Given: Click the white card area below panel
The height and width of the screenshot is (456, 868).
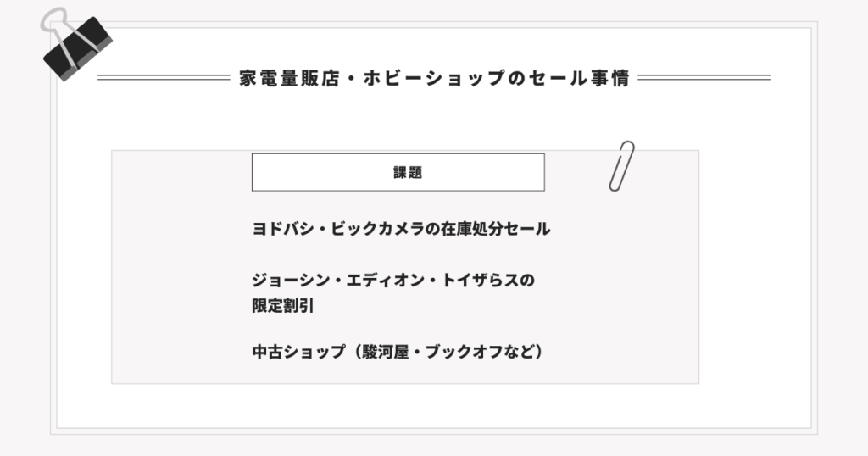Looking at the screenshot, I should pos(434,406).
